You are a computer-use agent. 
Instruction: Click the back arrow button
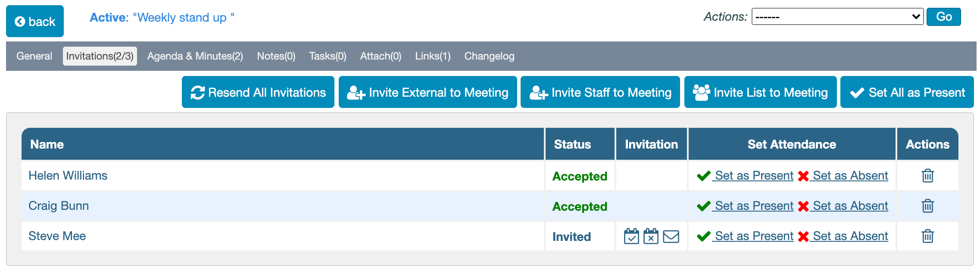(x=35, y=21)
